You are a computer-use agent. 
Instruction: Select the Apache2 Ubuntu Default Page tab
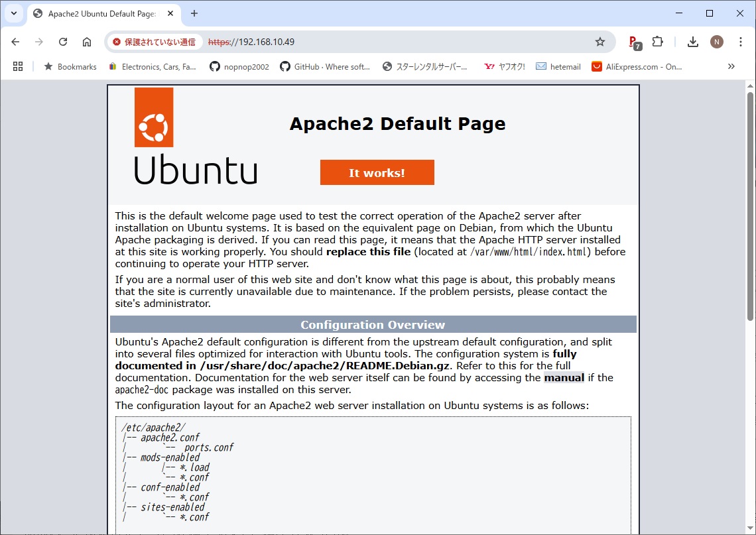pyautogui.click(x=103, y=14)
